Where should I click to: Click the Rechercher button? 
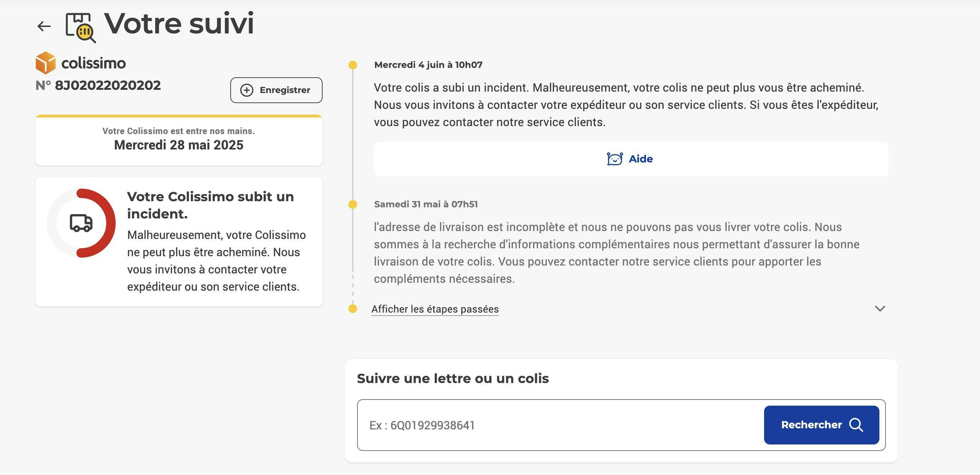tap(821, 425)
